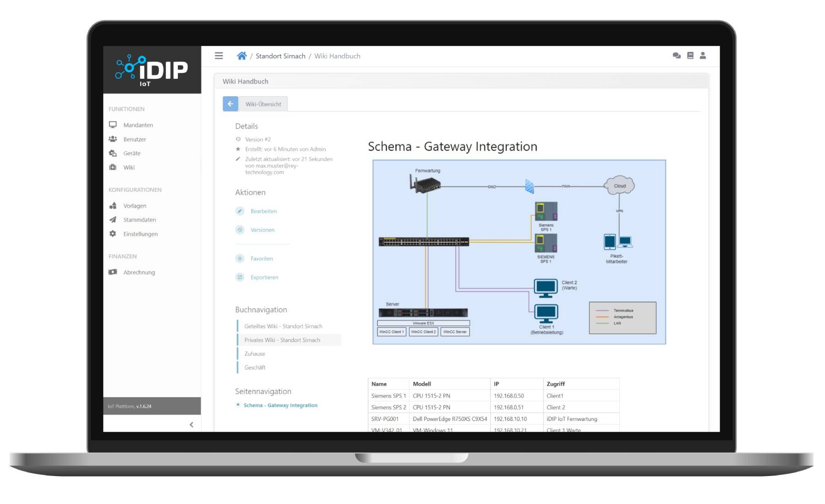Click the Abrechnung money icon
825x504 pixels.
point(113,272)
